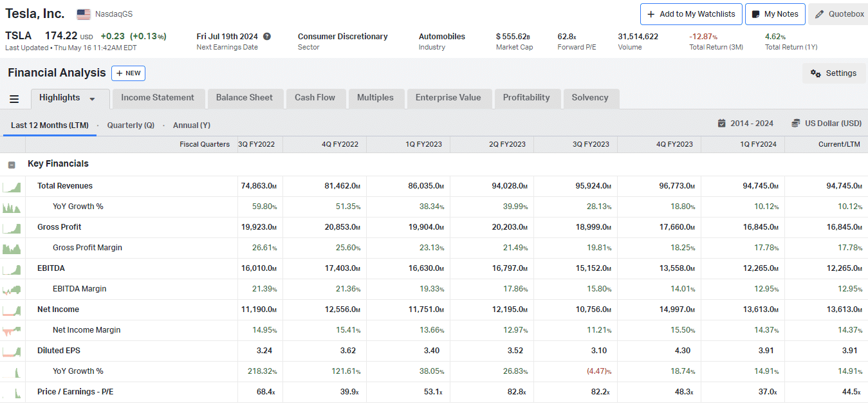Click the 14,997.0M net income value
Viewport: 868px width, 406px height.
[x=677, y=309]
